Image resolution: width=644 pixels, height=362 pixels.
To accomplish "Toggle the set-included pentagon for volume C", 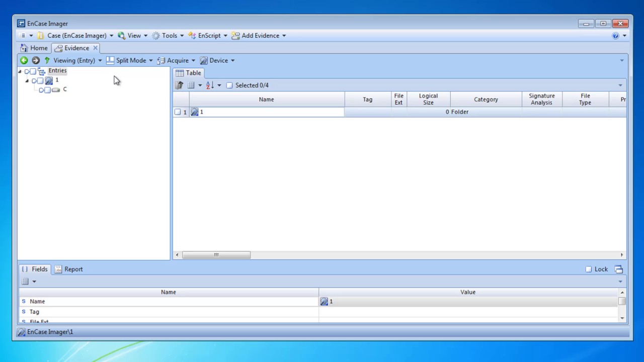I will [41, 90].
